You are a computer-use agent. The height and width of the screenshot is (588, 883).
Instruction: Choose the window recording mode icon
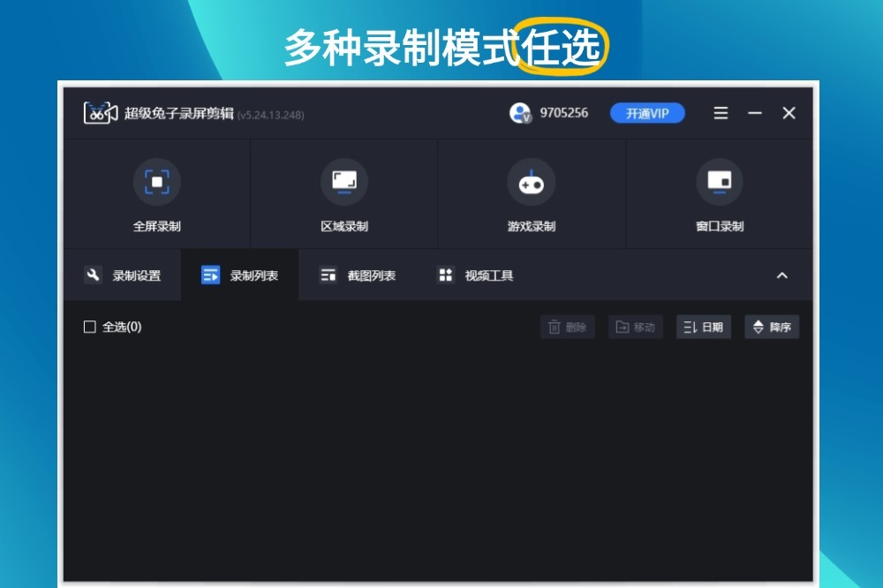[719, 182]
